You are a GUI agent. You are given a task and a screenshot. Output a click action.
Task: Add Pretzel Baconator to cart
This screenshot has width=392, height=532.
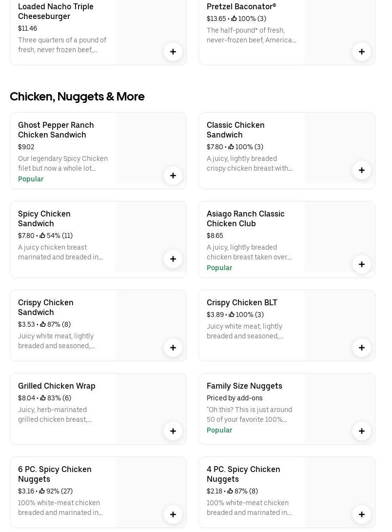(362, 52)
